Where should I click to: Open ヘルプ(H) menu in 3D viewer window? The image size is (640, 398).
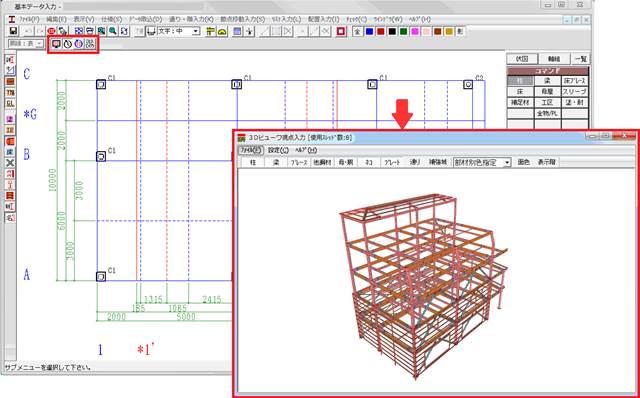(x=305, y=150)
